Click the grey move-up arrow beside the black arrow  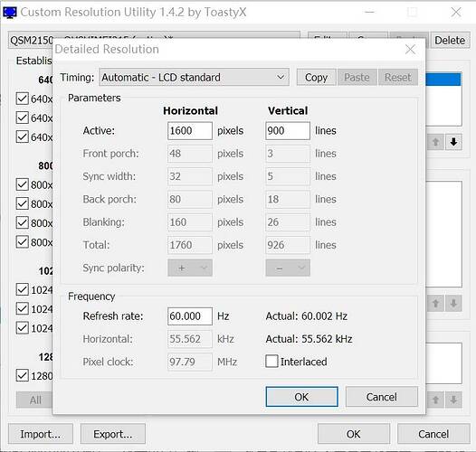(x=435, y=142)
